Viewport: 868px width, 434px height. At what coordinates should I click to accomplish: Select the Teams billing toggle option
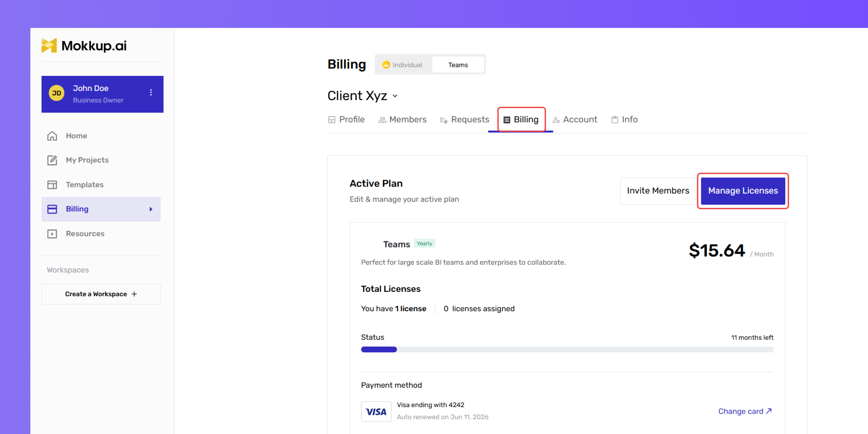[x=458, y=65]
